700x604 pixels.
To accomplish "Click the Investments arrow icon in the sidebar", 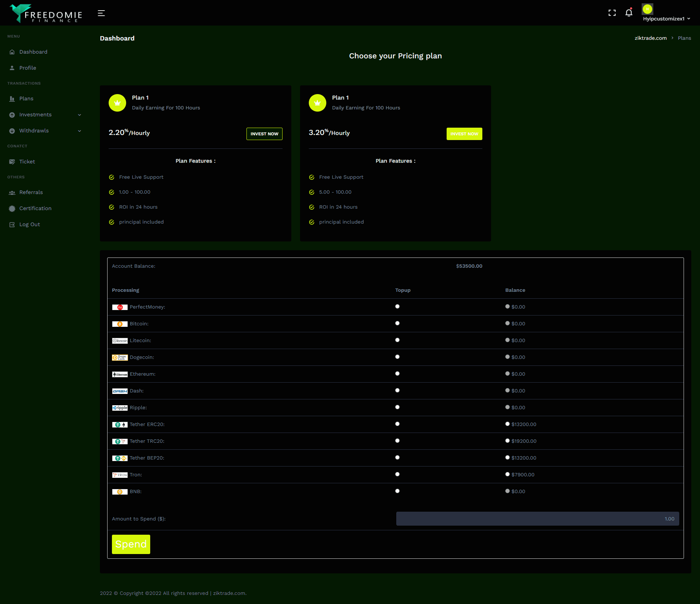I will 12,115.
